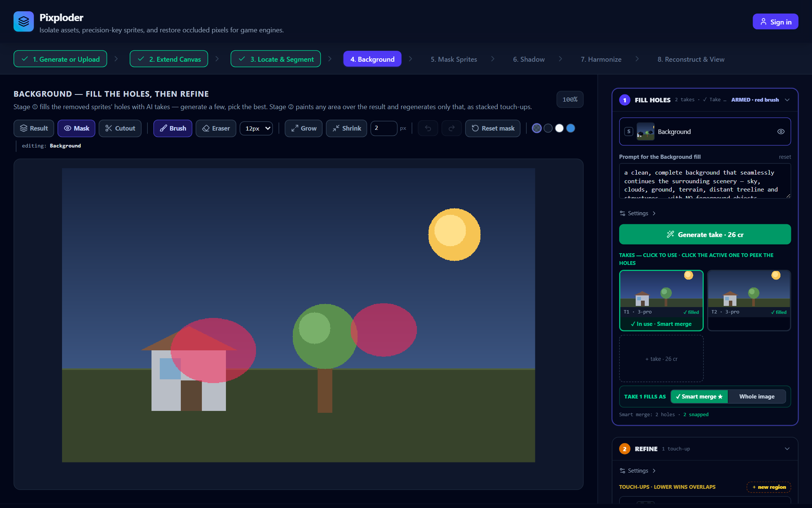Screen dimensions: 812x508
Task: Switch to Mask view
Action: point(76,128)
